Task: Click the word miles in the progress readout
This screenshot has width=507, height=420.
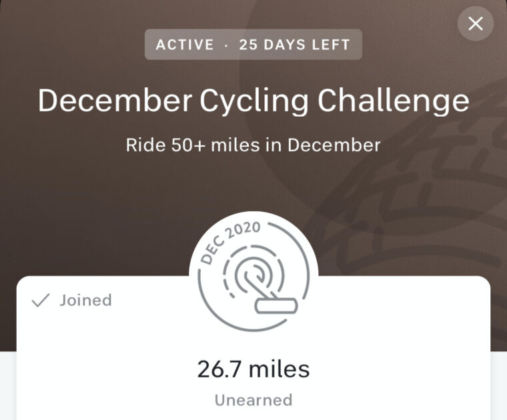Action: 284,369
